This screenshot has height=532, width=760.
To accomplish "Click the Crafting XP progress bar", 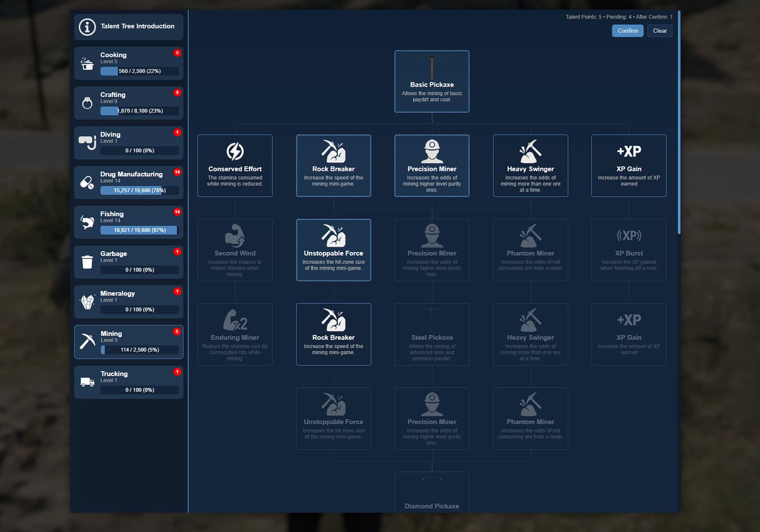I will coord(140,111).
